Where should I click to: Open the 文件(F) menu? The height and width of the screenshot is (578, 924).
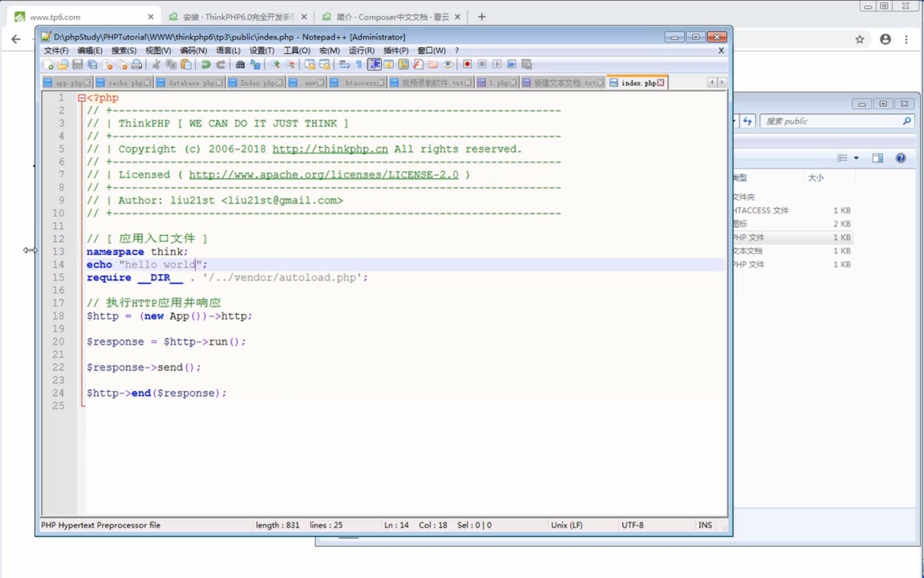click(x=56, y=50)
